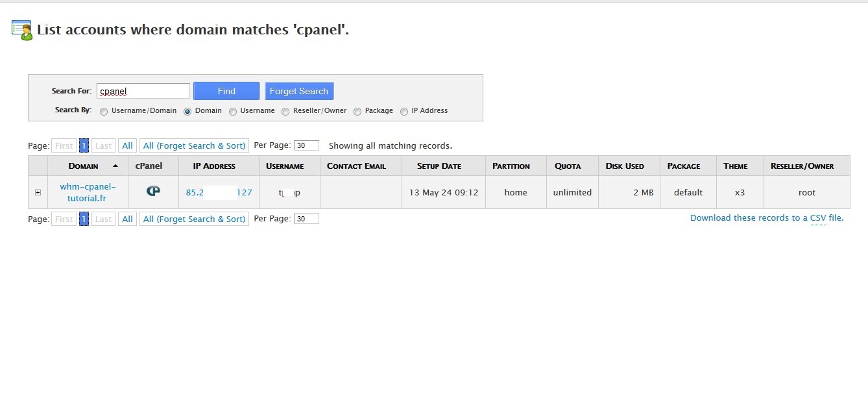Select the Username radio button
Screen dimensions: 868x409
233,111
